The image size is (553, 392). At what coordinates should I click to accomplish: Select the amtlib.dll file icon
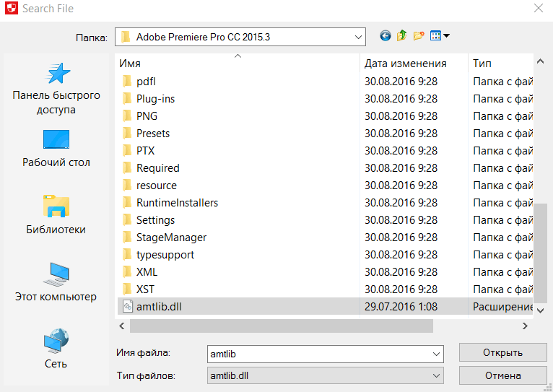click(x=127, y=306)
